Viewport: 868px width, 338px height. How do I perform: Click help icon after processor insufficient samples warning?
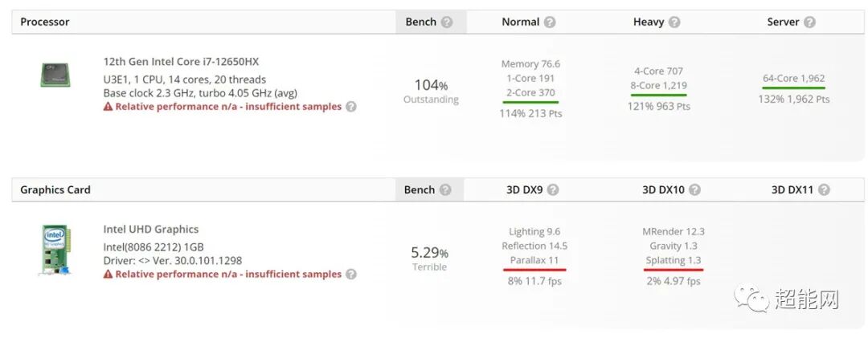[x=351, y=106]
